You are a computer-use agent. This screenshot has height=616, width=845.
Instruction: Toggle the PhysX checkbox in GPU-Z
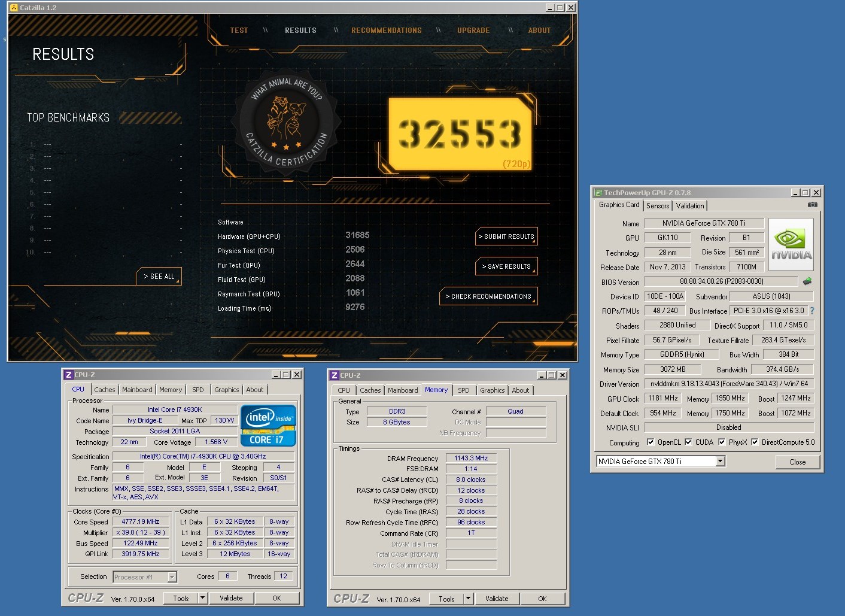coord(722,442)
